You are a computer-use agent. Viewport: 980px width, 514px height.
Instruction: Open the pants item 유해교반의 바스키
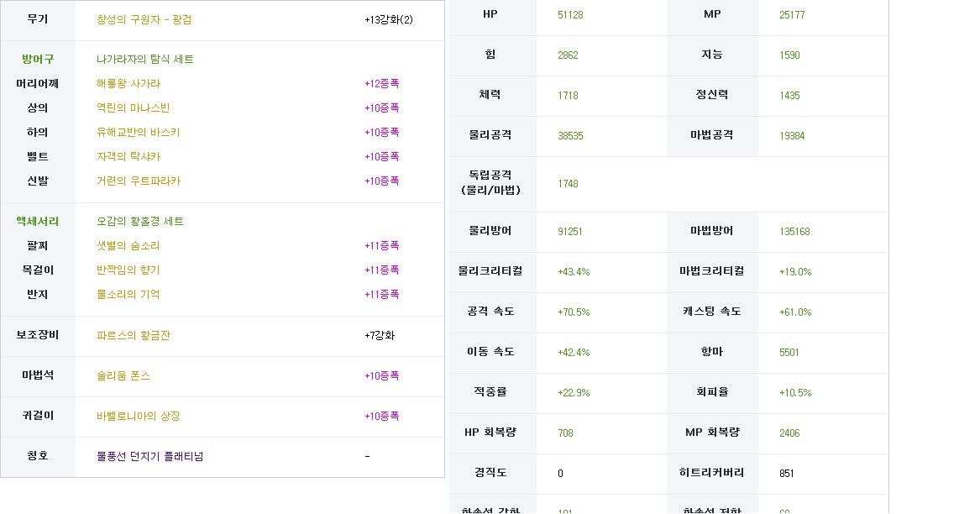[138, 132]
